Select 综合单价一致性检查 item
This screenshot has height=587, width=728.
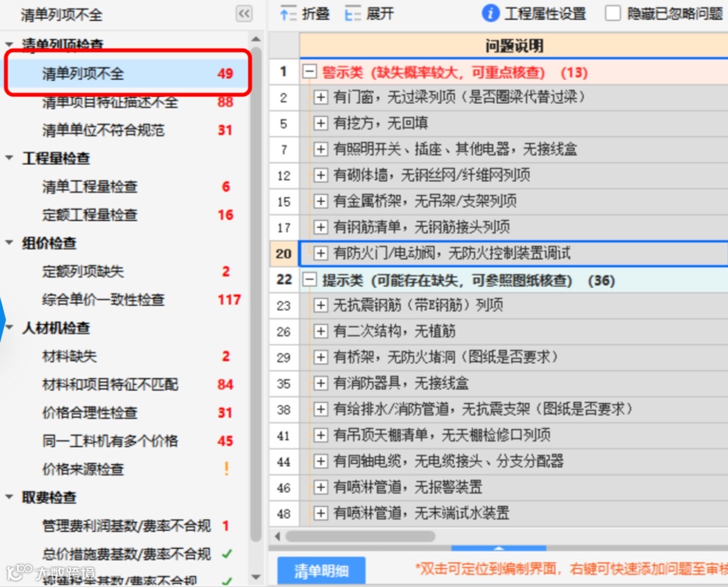click(x=103, y=300)
